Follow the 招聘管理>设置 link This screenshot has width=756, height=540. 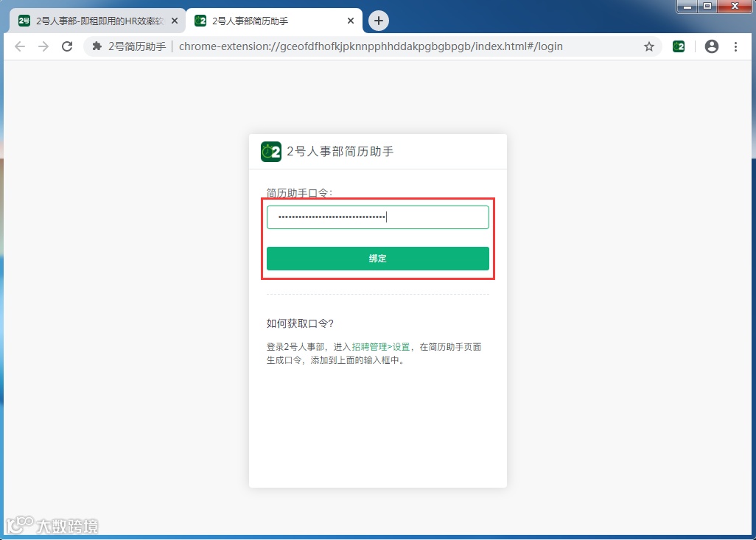coord(380,347)
